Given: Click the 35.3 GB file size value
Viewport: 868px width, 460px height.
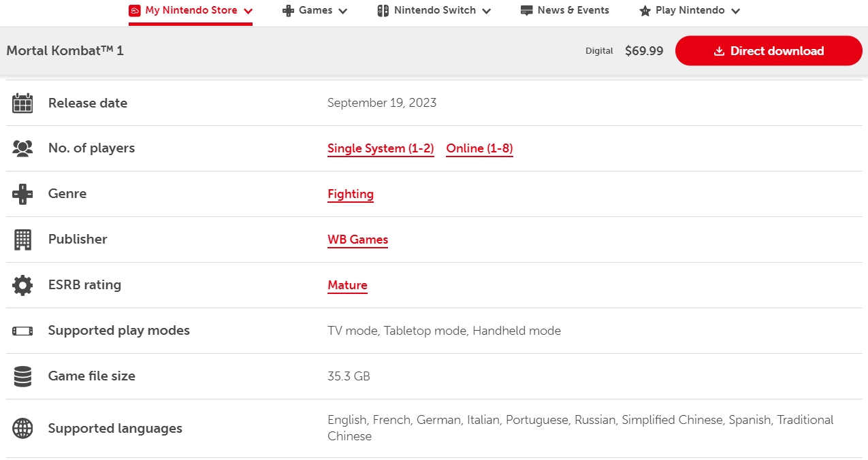Looking at the screenshot, I should coord(349,376).
